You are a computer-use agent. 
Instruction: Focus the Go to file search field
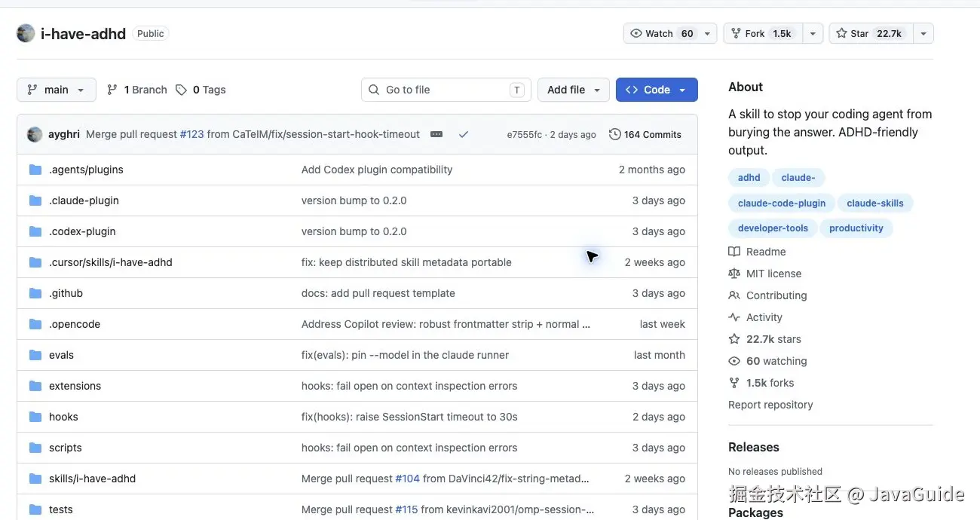pyautogui.click(x=446, y=90)
